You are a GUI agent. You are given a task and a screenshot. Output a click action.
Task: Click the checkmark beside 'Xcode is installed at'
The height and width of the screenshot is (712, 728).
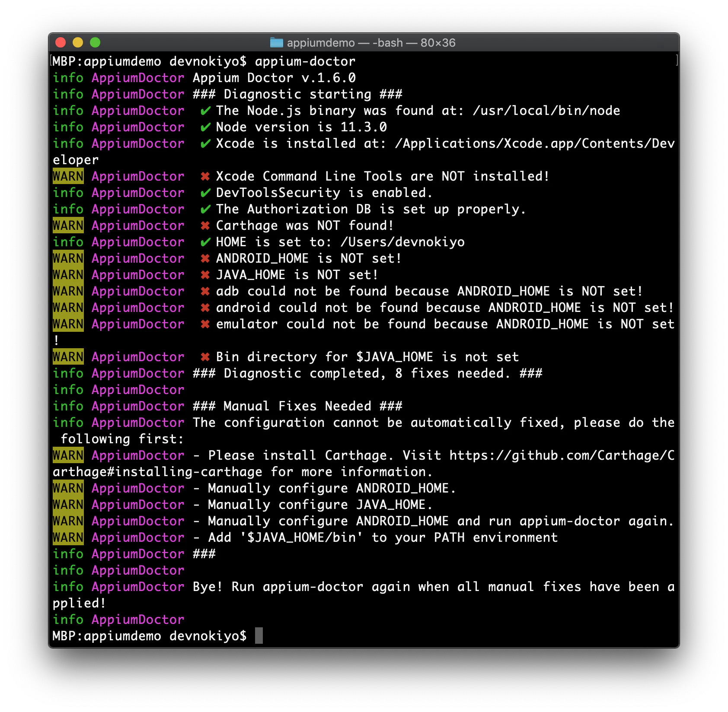click(x=206, y=144)
